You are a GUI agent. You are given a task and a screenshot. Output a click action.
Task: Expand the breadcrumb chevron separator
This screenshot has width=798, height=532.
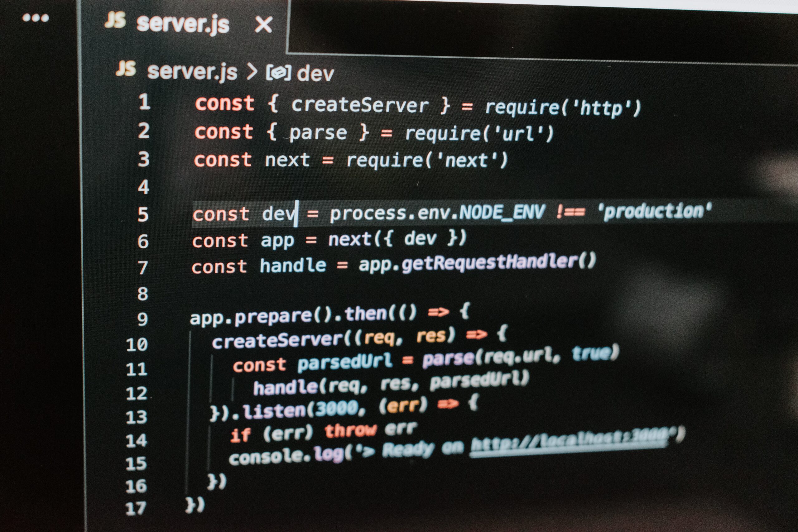click(252, 72)
